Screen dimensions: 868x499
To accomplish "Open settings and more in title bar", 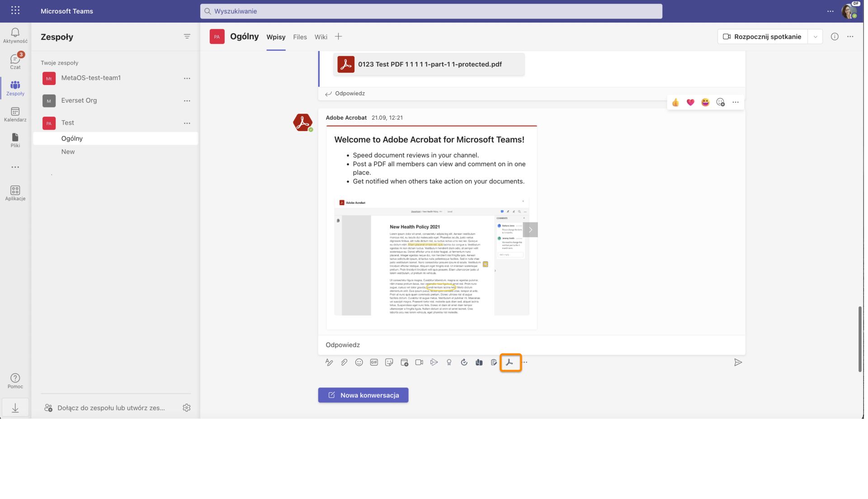I will point(830,11).
